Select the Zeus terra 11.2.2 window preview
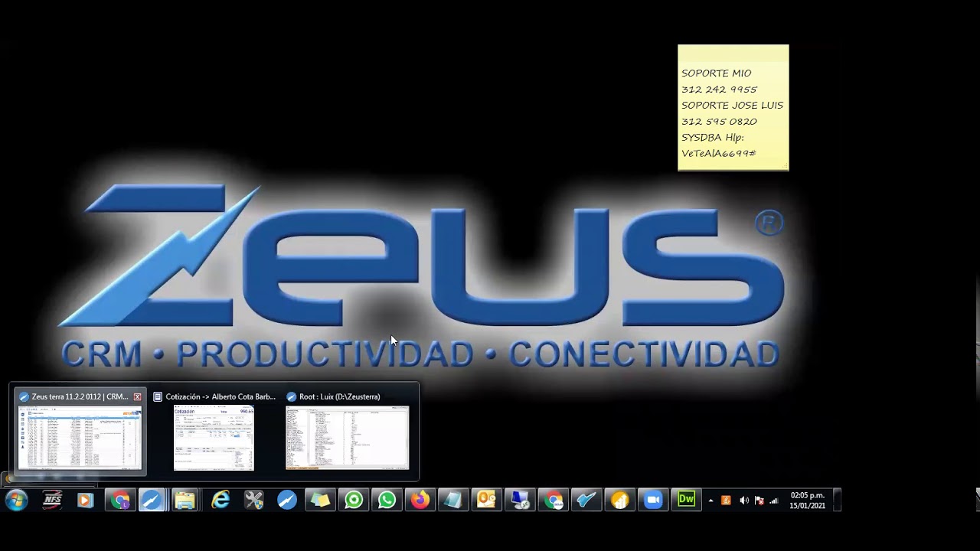Viewport: 980px width, 551px height. [80, 432]
